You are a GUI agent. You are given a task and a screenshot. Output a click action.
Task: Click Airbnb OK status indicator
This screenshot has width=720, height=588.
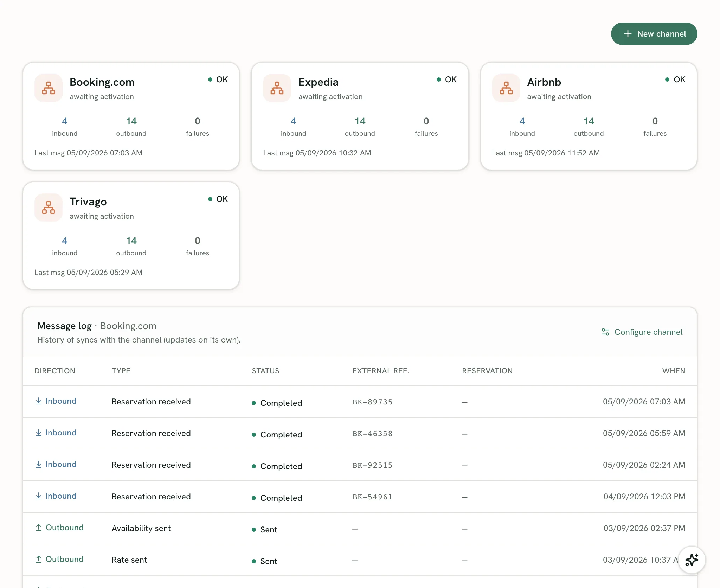pyautogui.click(x=675, y=79)
